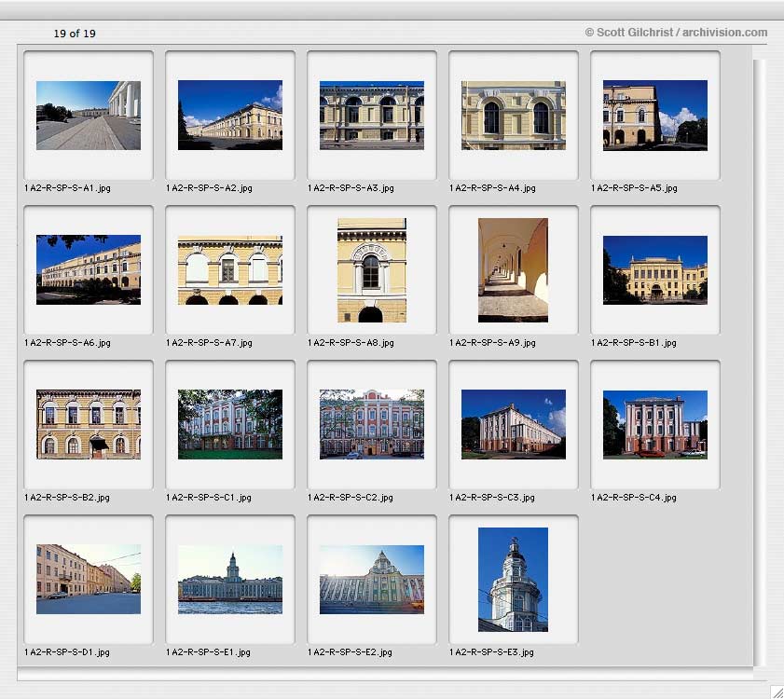Select thumbnail 1A2-R-SP-S-A5.jpg
784x699 pixels.
[x=655, y=115]
